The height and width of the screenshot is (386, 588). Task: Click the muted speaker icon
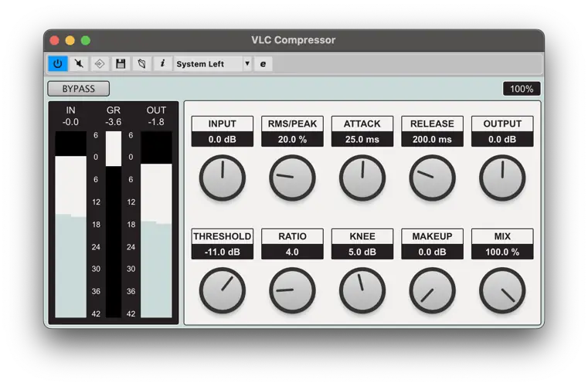pos(79,63)
